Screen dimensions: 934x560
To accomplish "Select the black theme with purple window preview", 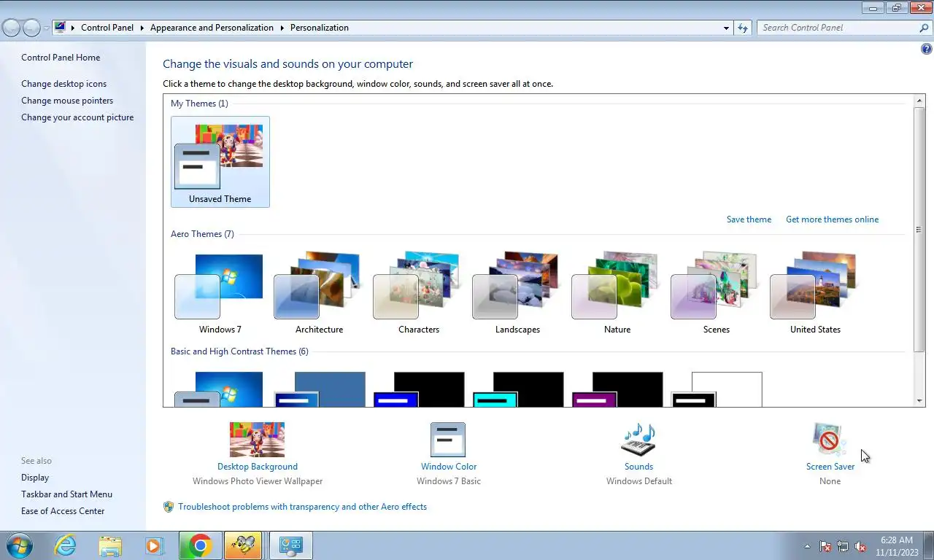I will [x=617, y=389].
